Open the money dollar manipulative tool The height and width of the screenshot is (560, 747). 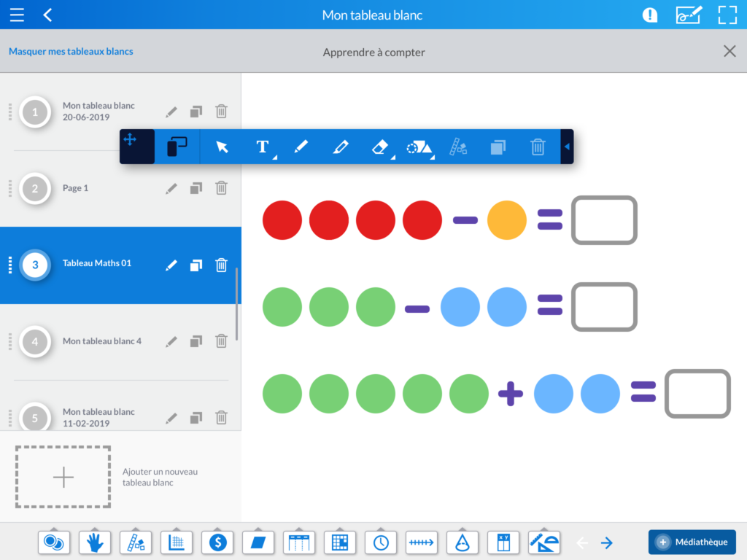click(x=217, y=542)
